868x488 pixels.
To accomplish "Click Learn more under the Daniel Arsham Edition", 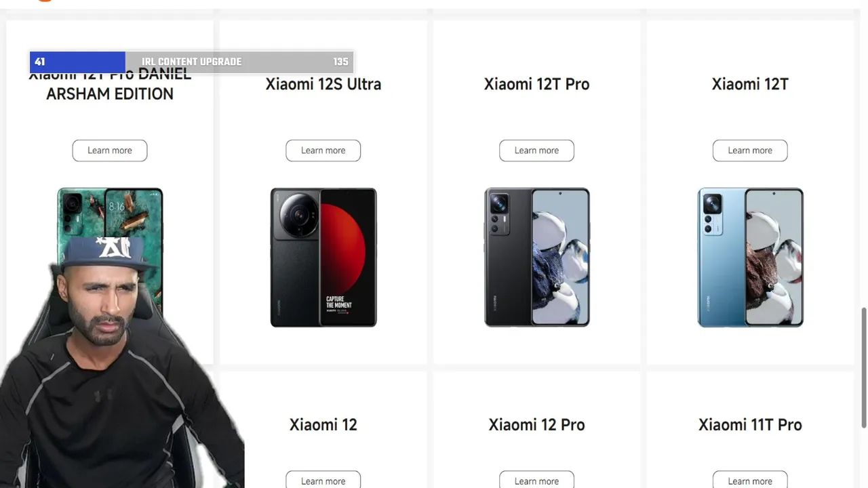I will pyautogui.click(x=110, y=150).
